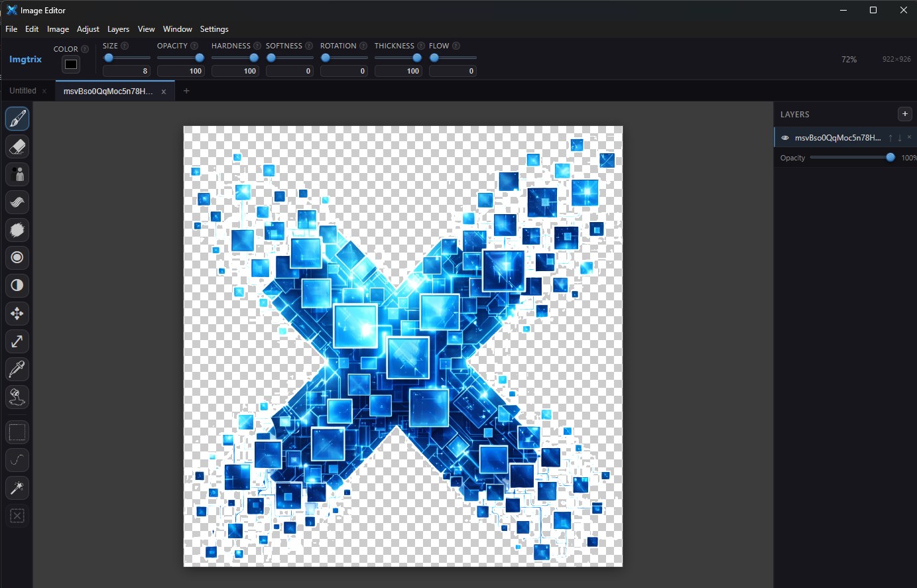
Task: Click the help icon next to FLOW
Action: click(x=456, y=46)
